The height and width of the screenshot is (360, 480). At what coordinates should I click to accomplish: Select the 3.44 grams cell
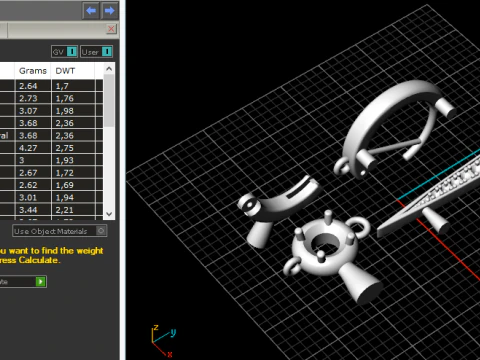pos(33,210)
